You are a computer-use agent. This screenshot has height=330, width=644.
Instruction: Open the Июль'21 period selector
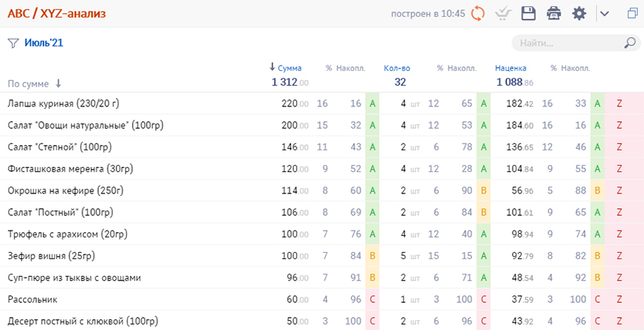coord(43,43)
